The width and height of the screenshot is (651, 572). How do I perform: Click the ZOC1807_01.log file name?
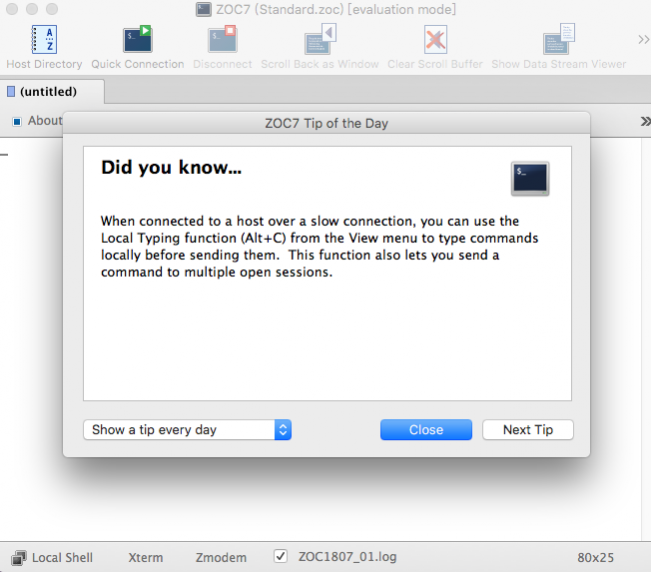(347, 557)
